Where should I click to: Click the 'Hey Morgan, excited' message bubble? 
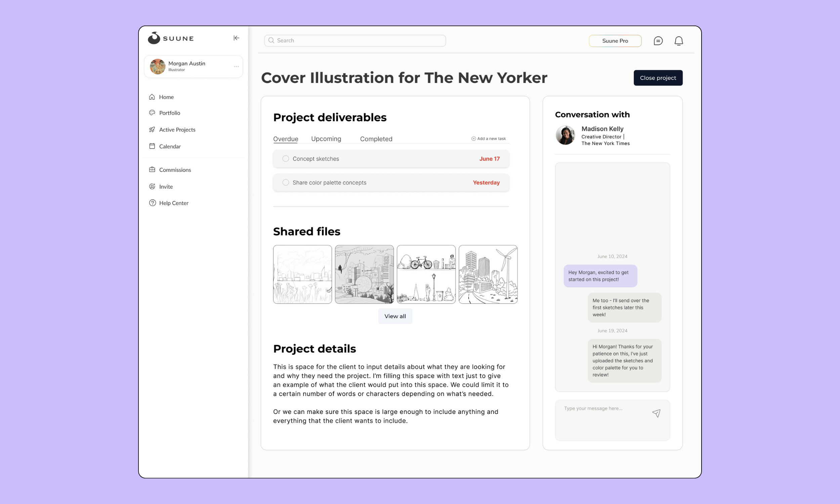click(x=600, y=276)
